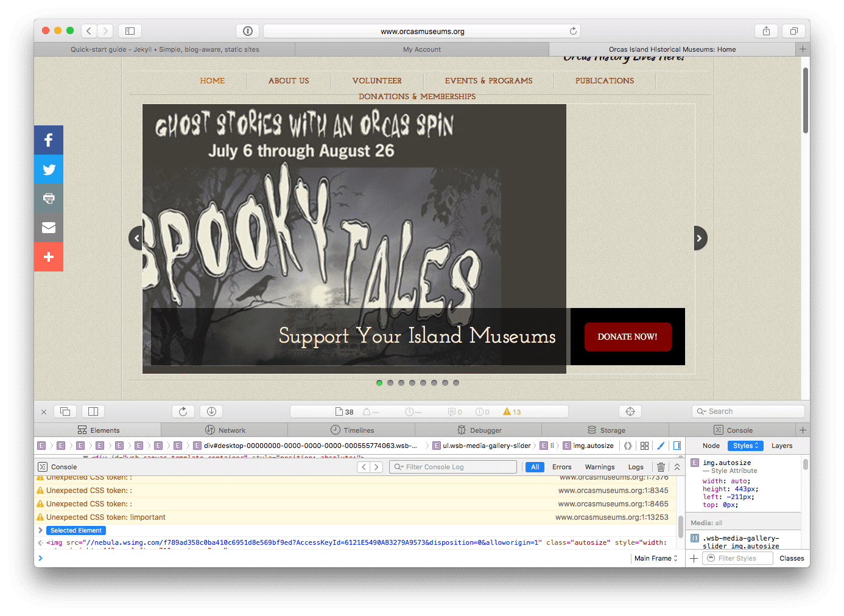The image size is (844, 616).
Task: Open EVENTS & PROGRAMS menu link
Action: click(488, 80)
